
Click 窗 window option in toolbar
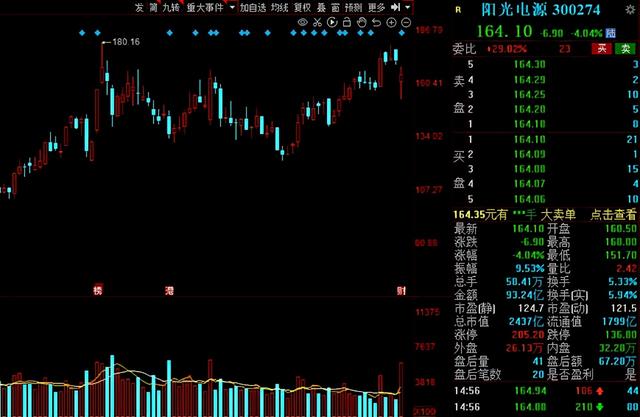[x=335, y=7]
